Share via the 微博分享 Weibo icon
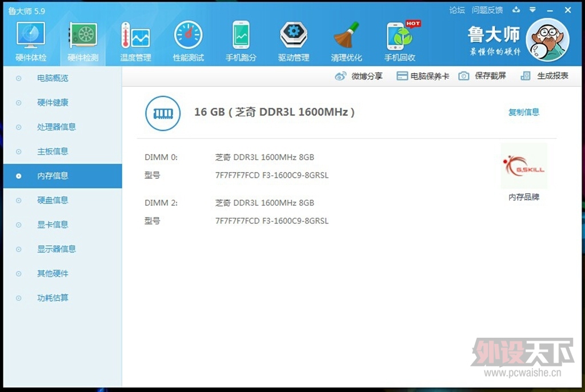 click(358, 75)
